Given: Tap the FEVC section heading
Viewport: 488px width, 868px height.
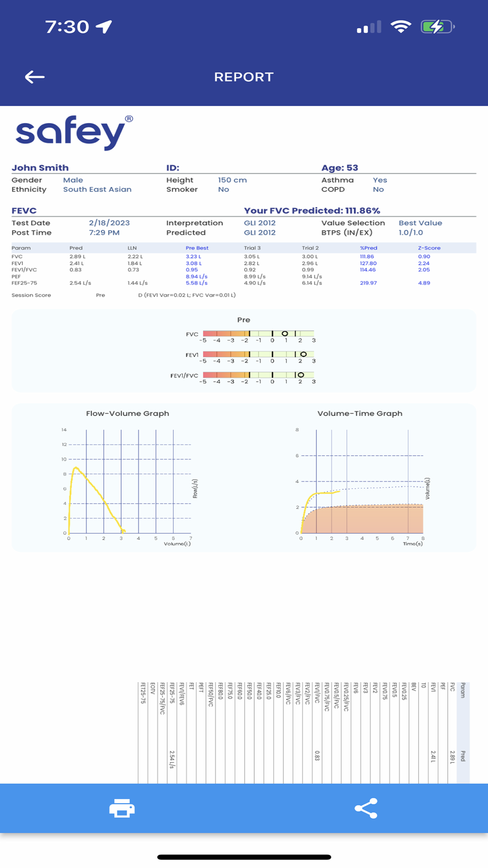Looking at the screenshot, I should point(24,210).
